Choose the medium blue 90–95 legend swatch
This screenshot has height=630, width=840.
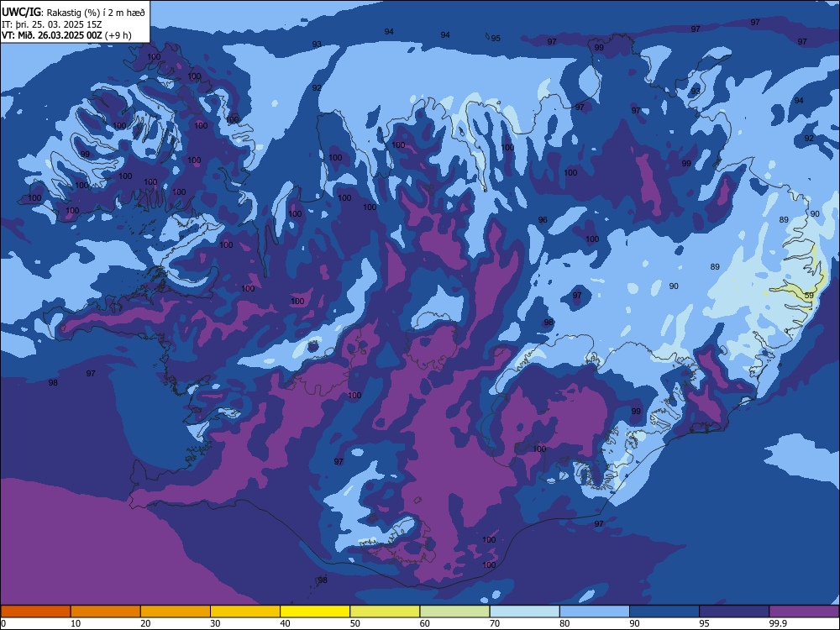point(664,612)
